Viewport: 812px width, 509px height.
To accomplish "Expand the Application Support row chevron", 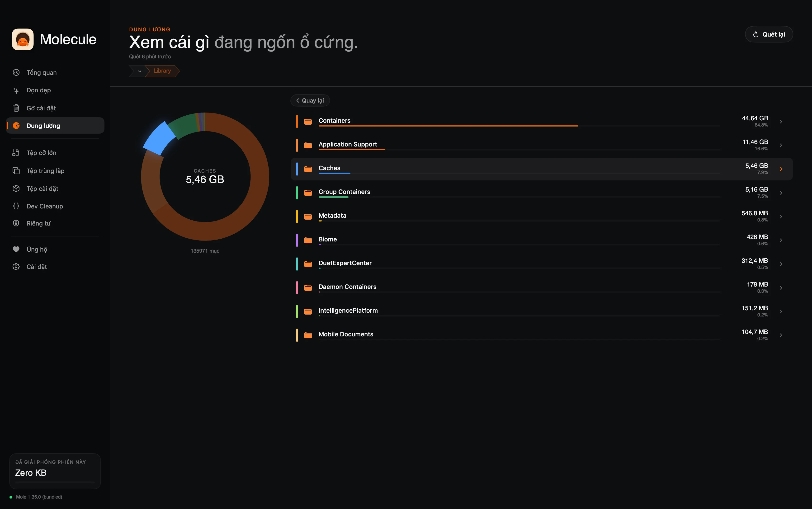I will [x=781, y=146].
